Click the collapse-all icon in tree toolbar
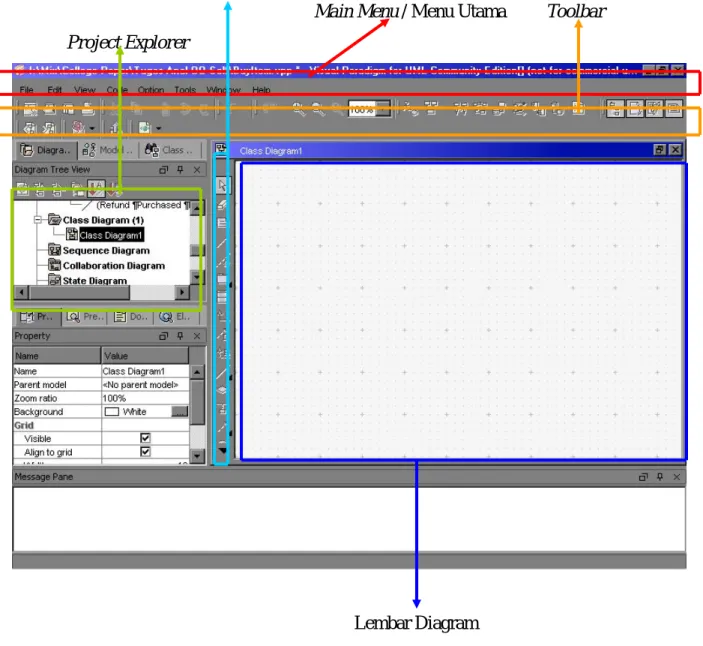703x646 pixels. 40,190
